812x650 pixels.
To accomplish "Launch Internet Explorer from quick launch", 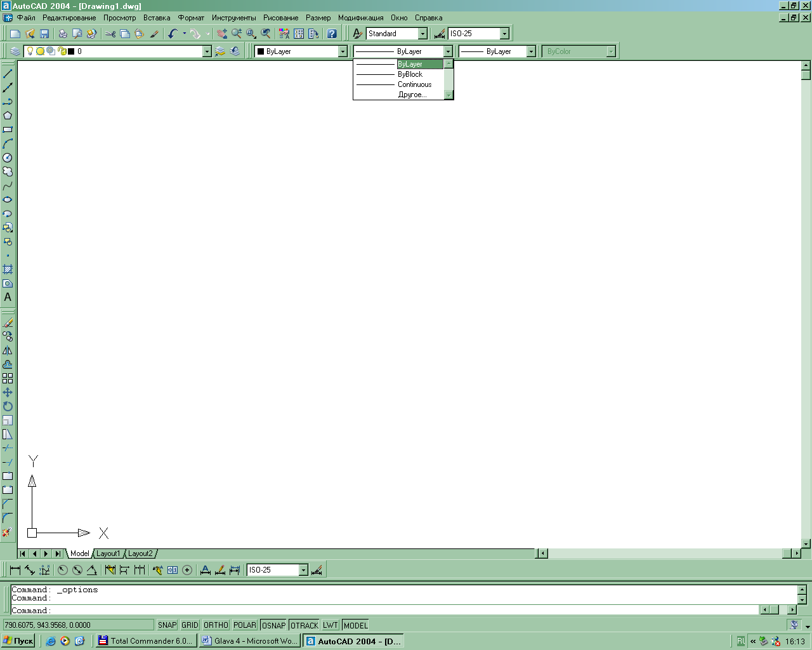I will (x=51, y=641).
